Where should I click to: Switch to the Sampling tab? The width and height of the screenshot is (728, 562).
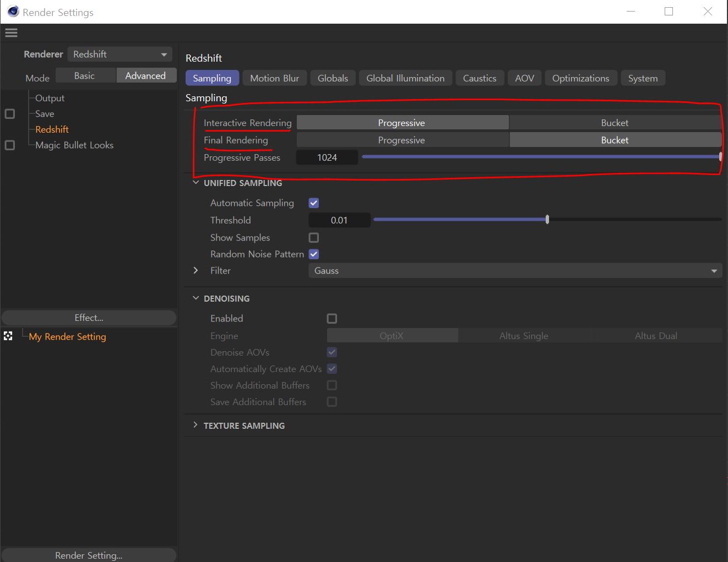click(212, 78)
